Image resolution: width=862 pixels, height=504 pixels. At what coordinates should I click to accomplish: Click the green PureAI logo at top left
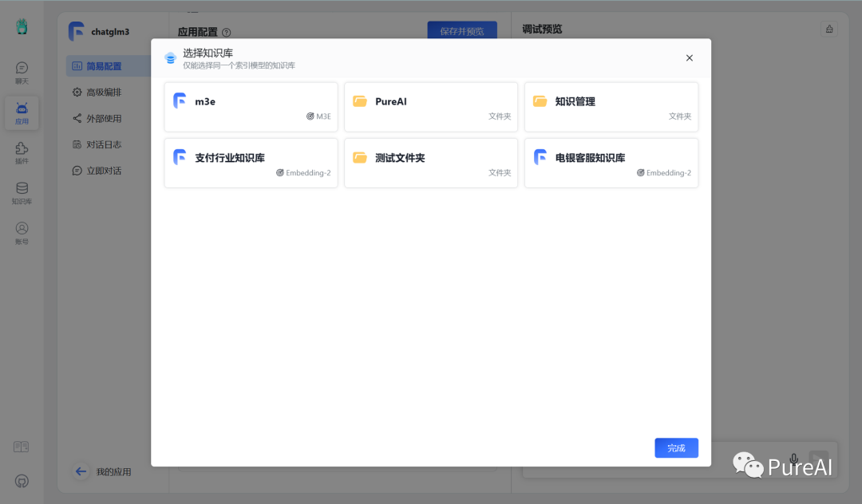pos(22,26)
